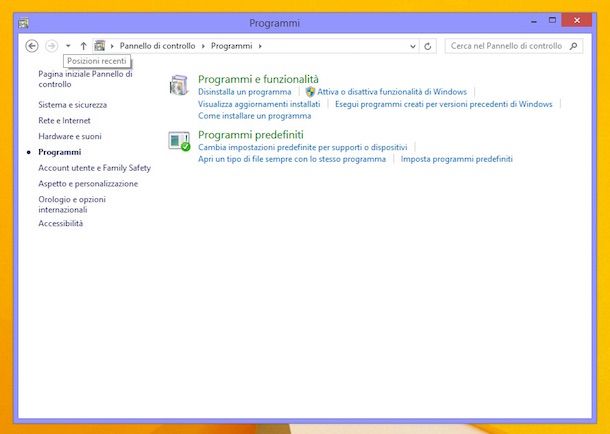Click the Programmi predefiniti icon
The image size is (610, 434).
click(179, 141)
